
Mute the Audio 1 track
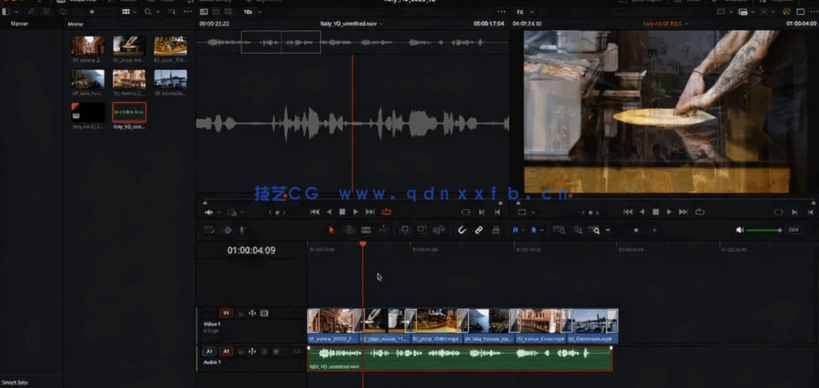[x=276, y=351]
